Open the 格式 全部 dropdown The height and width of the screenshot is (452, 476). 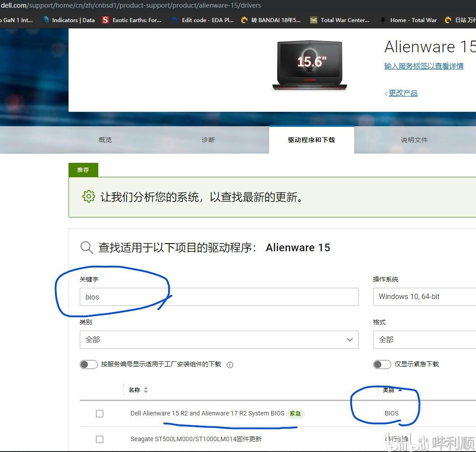(x=425, y=340)
